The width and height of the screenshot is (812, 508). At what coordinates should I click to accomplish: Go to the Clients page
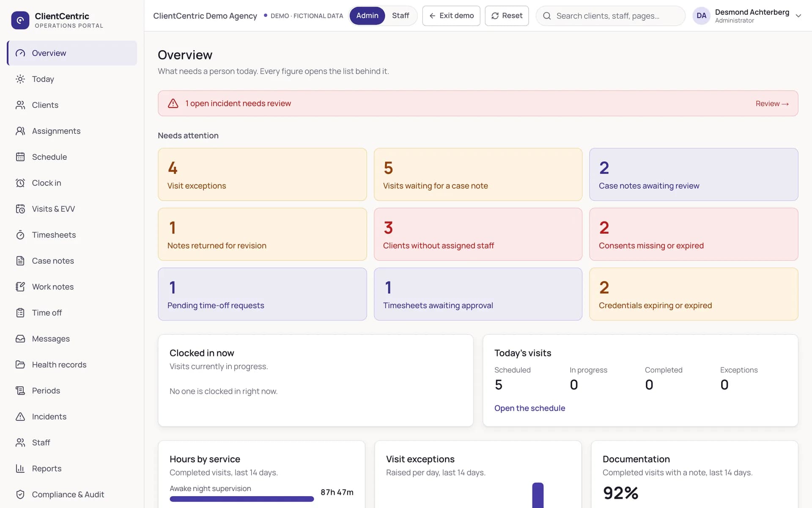72,105
